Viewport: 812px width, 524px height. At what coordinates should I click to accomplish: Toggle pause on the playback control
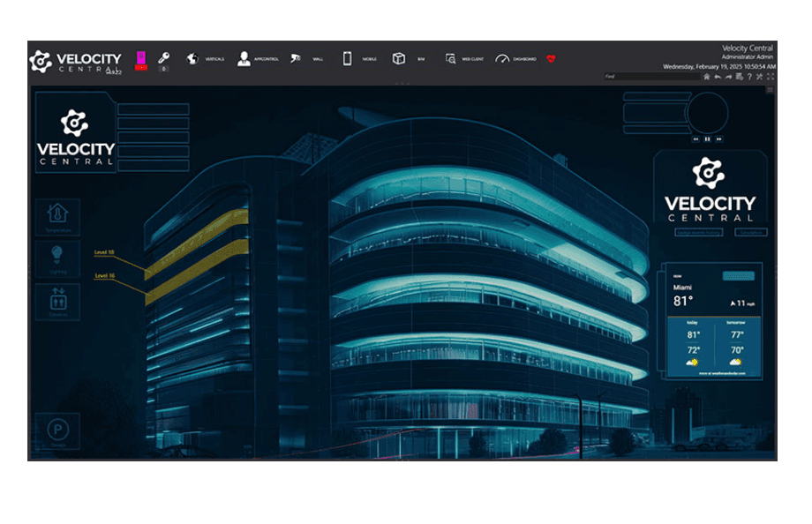pyautogui.click(x=707, y=139)
